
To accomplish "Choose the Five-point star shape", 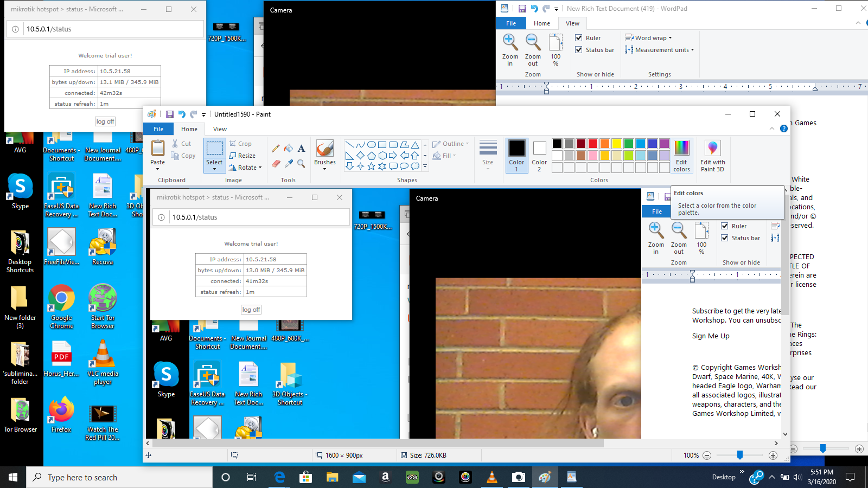I will pyautogui.click(x=372, y=166).
